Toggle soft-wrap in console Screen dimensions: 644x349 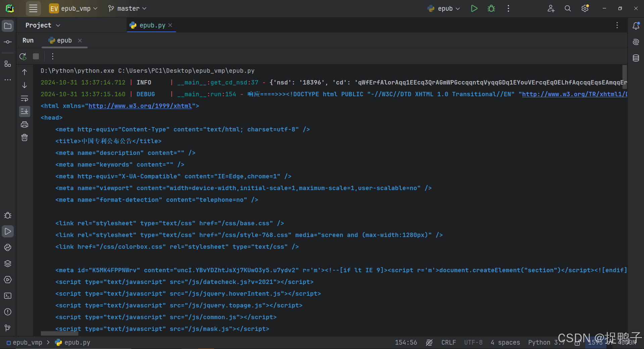click(24, 98)
